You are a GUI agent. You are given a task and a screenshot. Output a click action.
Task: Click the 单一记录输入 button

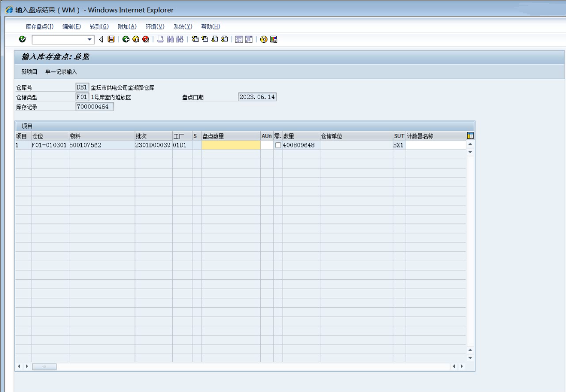[x=61, y=71]
